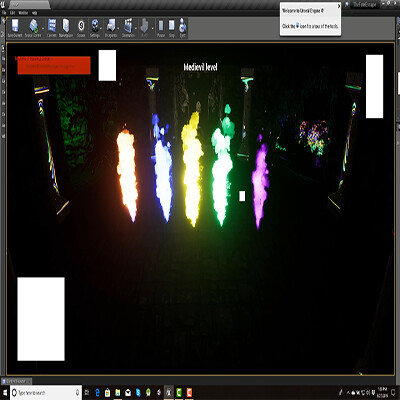Open the Help menu
The height and width of the screenshot is (400, 400).
tap(34, 13)
